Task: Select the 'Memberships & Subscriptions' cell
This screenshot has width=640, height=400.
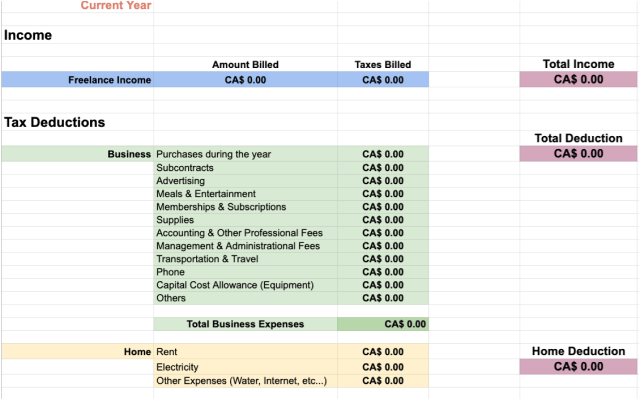Action: coord(245,207)
